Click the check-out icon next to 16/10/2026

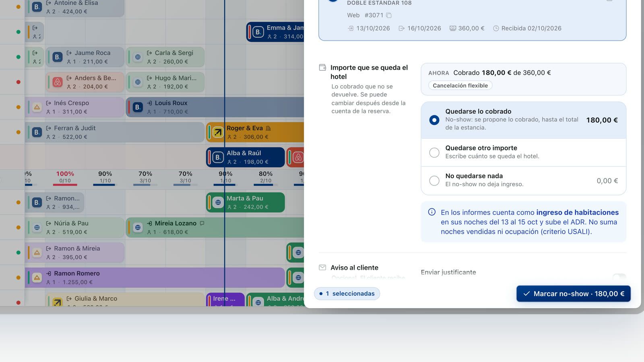click(401, 28)
